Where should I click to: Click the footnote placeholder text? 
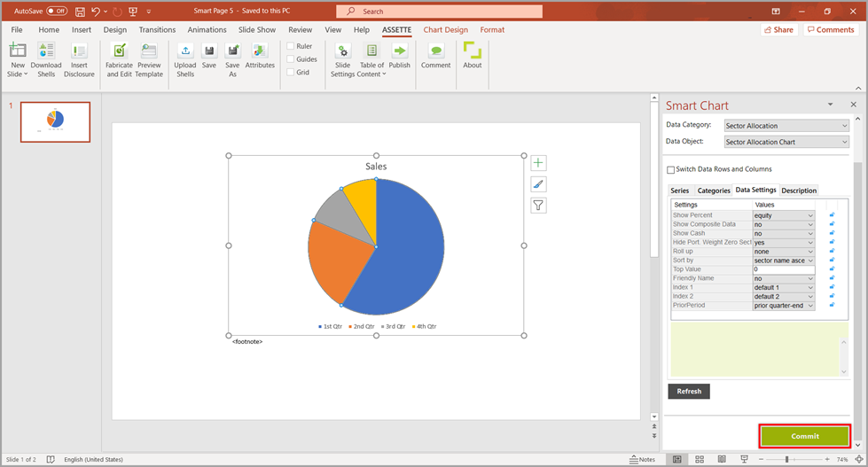click(x=247, y=342)
